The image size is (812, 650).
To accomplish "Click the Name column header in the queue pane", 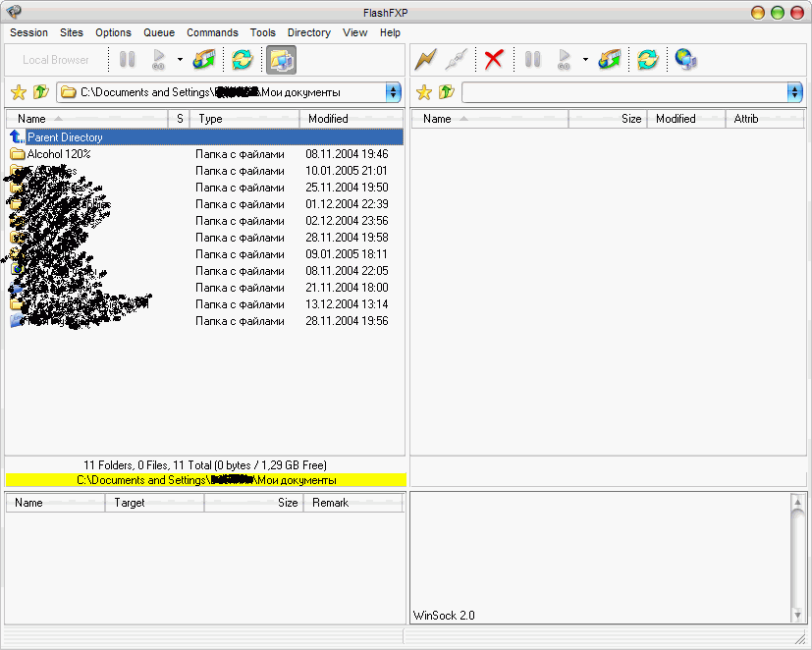I will click(x=55, y=503).
